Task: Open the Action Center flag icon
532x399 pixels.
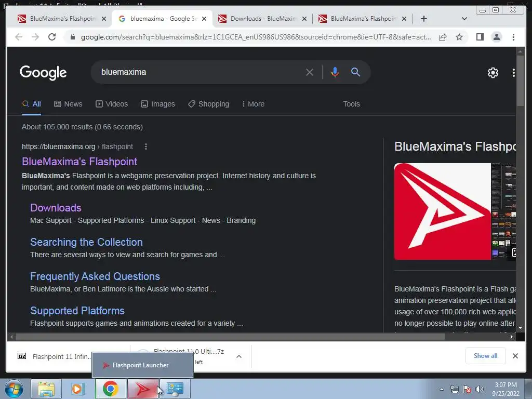Action: [x=467, y=389]
